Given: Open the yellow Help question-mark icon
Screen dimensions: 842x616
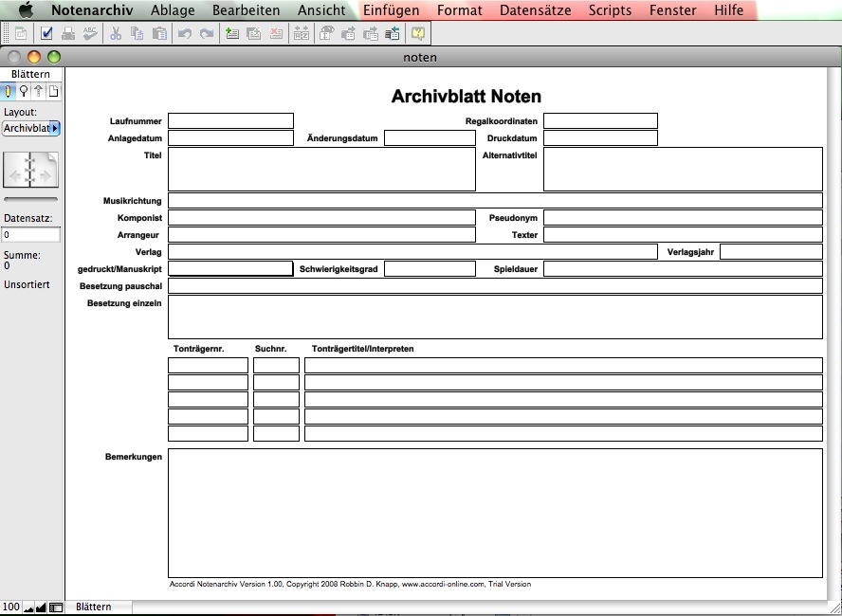Looking at the screenshot, I should click(418, 34).
